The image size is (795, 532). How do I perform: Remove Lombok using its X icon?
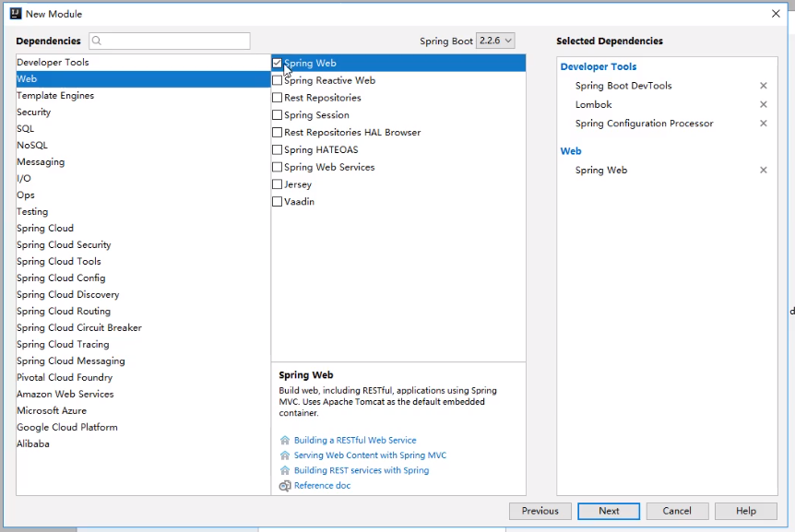(x=763, y=104)
